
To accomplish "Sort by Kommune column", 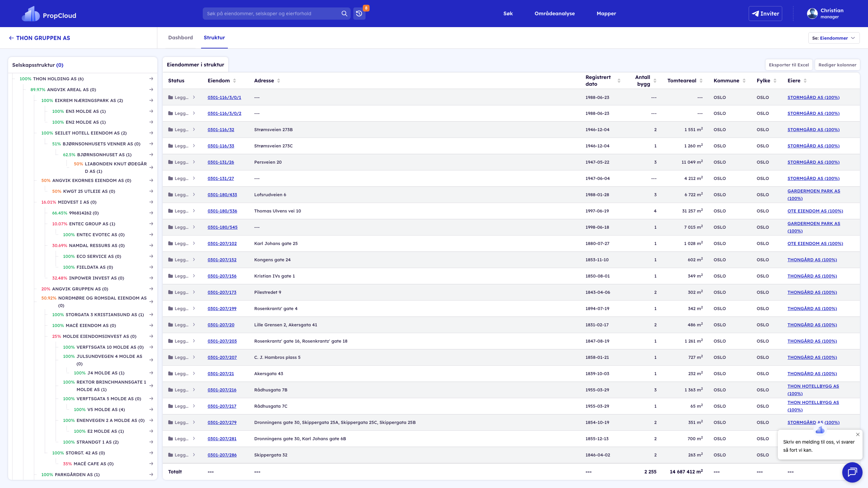I will (744, 81).
